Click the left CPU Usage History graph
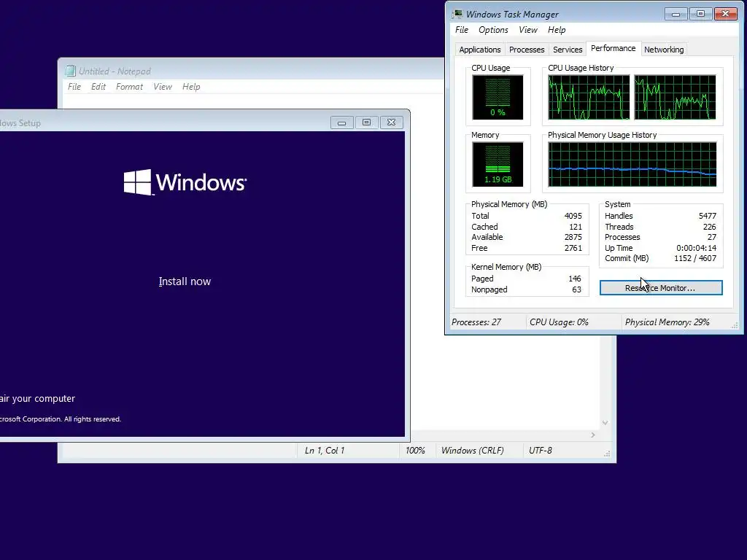This screenshot has height=560, width=747. click(x=589, y=97)
